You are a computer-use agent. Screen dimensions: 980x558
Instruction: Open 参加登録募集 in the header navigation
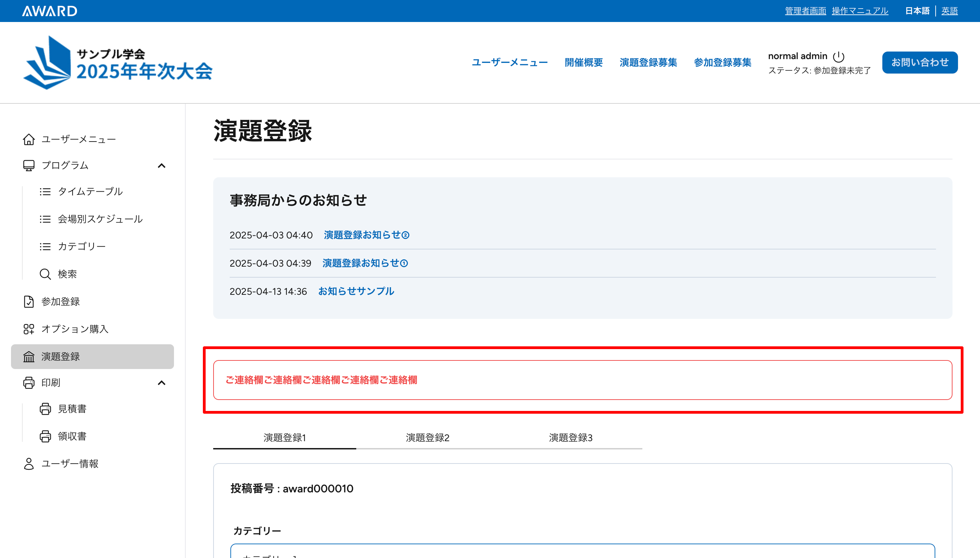722,63
